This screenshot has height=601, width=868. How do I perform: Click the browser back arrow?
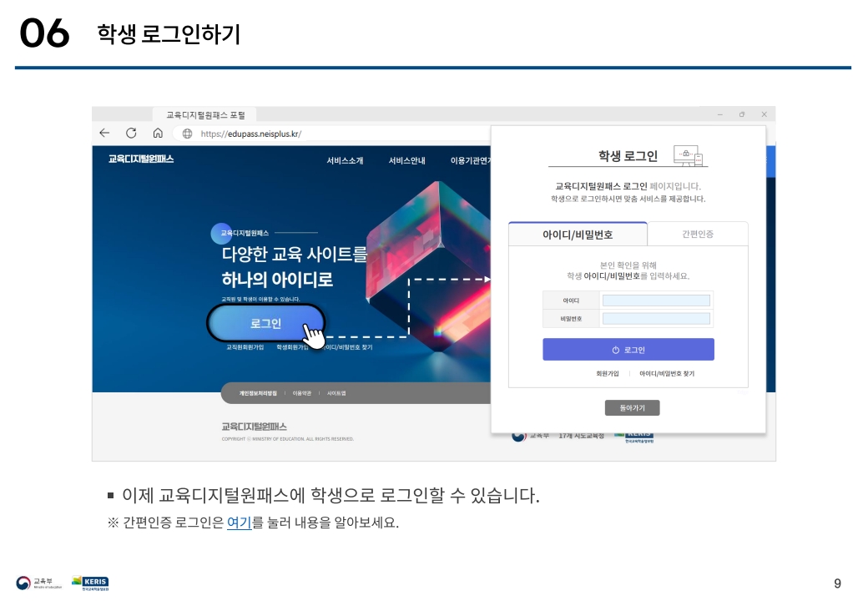pyautogui.click(x=104, y=133)
